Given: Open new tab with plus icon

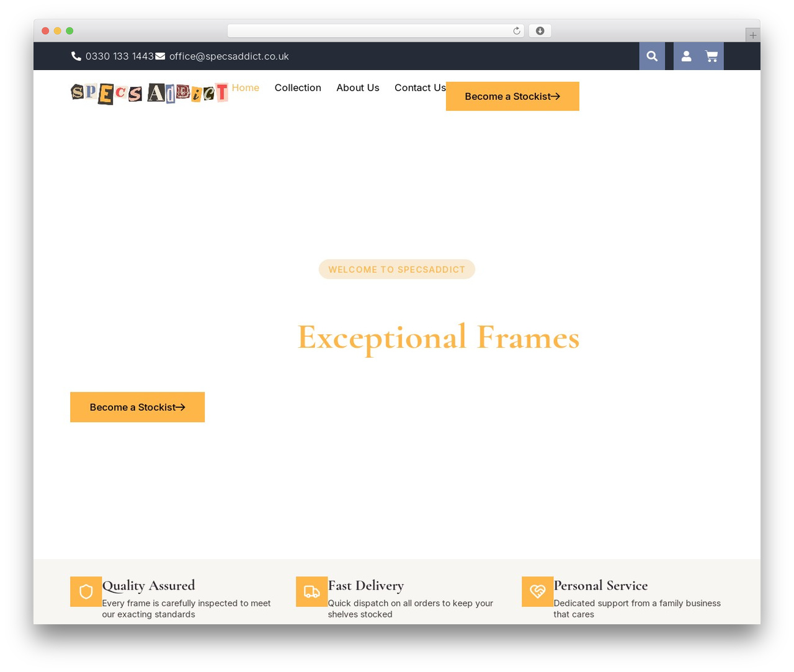Looking at the screenshot, I should coord(753,35).
